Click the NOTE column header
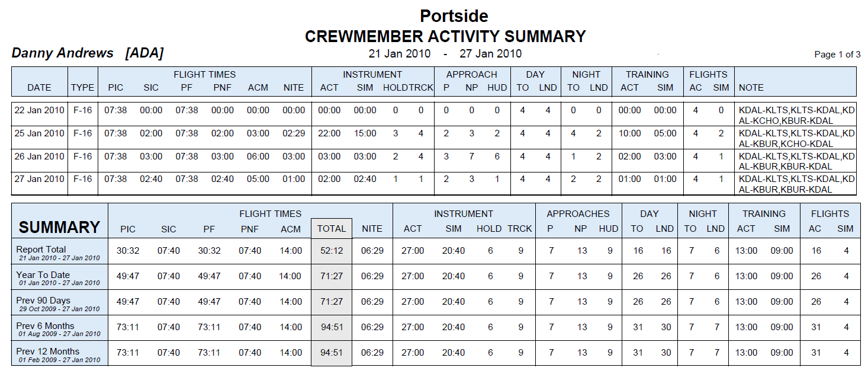The width and height of the screenshot is (868, 377). pyautogui.click(x=751, y=88)
